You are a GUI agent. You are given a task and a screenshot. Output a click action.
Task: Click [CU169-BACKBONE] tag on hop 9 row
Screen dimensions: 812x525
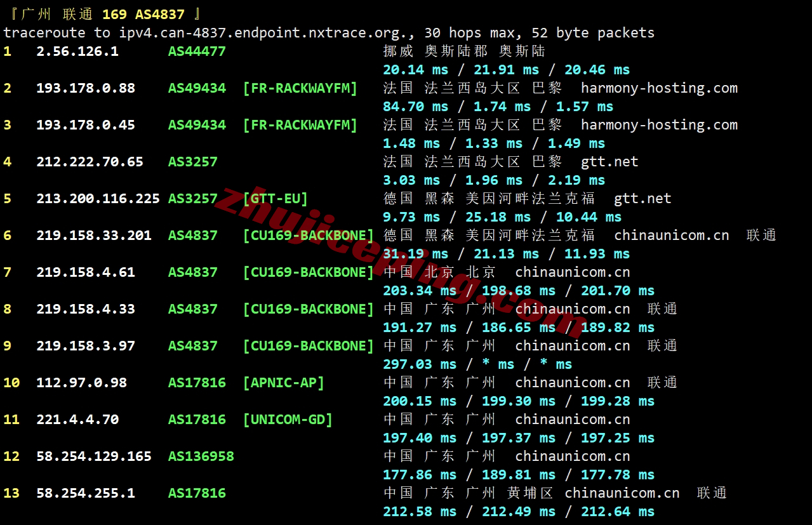[x=309, y=346]
